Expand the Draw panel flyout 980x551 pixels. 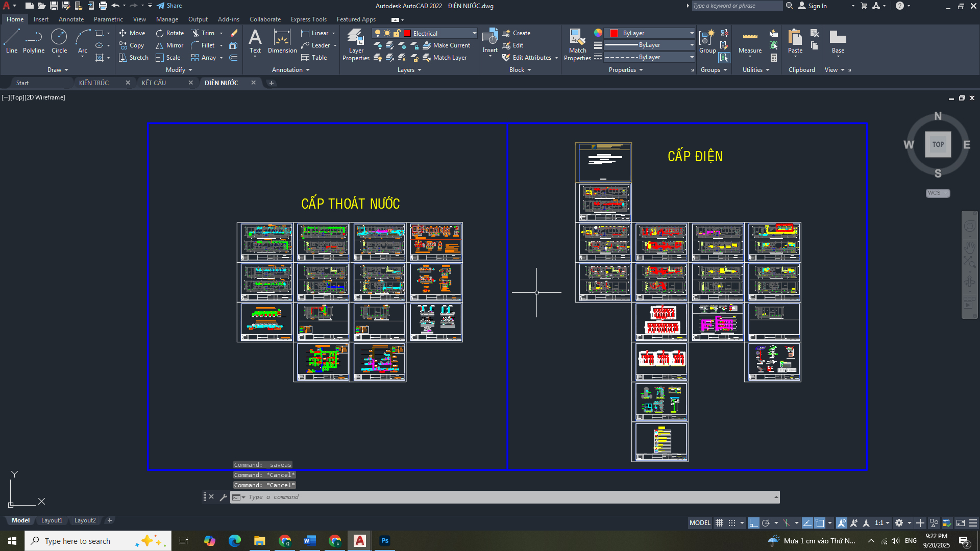coord(58,70)
